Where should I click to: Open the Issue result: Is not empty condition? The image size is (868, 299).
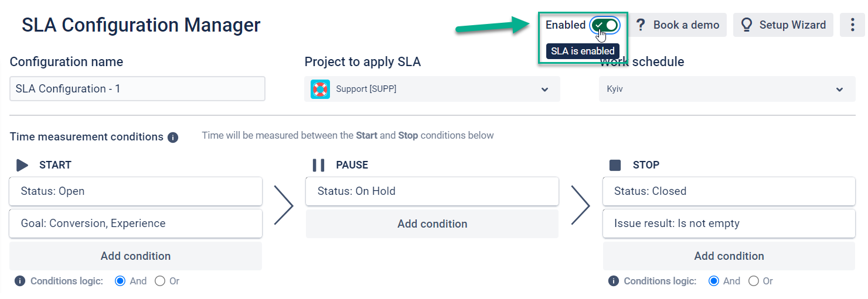tap(729, 224)
